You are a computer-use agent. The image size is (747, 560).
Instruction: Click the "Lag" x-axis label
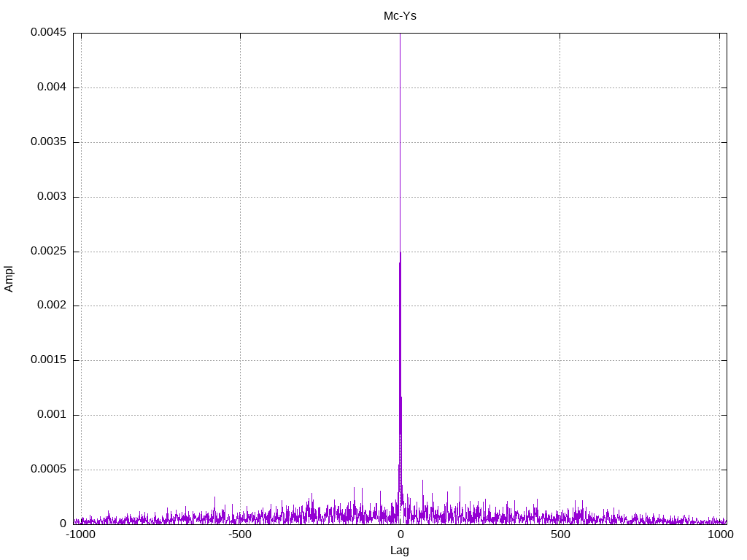[399, 551]
